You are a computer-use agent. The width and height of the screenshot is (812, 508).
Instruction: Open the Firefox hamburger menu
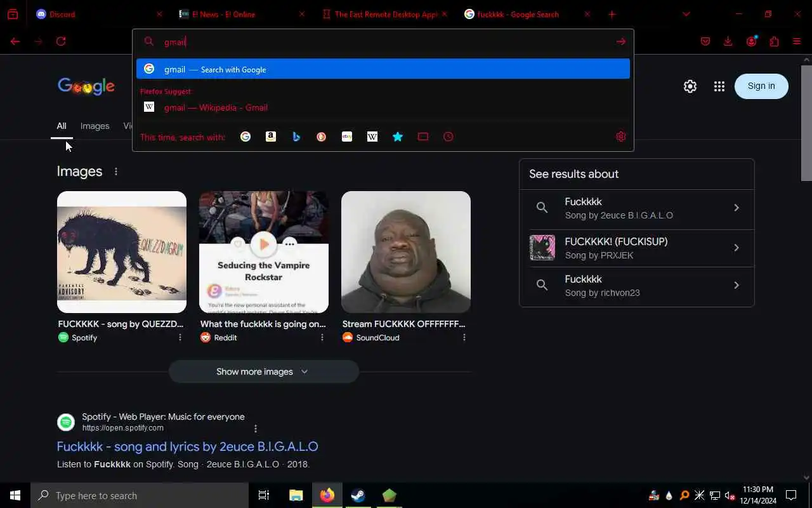click(797, 41)
